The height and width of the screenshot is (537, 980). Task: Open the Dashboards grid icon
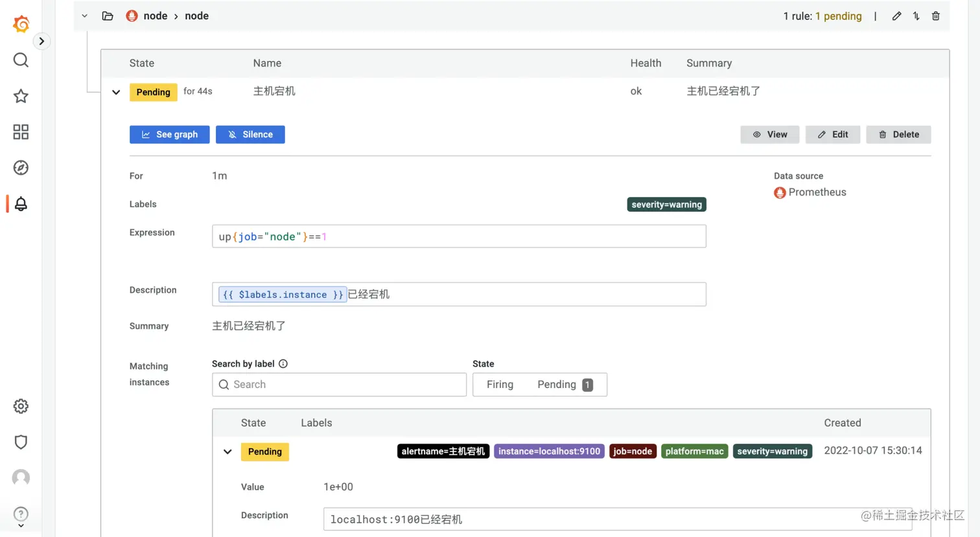pos(21,132)
